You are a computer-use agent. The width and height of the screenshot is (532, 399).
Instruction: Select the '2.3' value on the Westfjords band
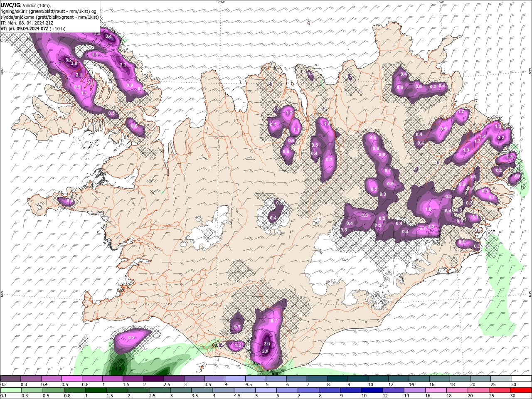[123, 65]
